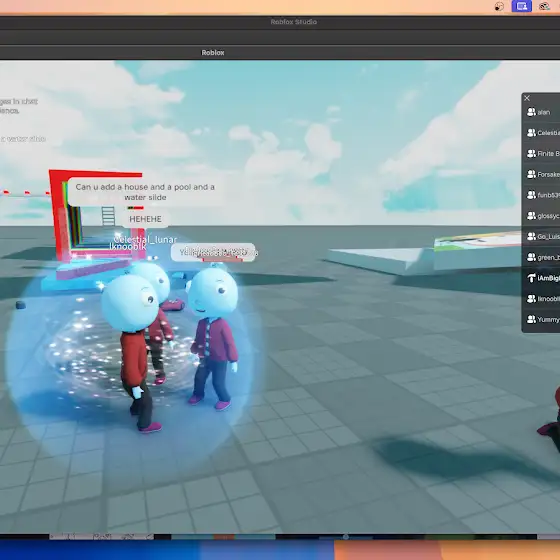Click the chat bubble asking for house and pool

click(x=145, y=192)
